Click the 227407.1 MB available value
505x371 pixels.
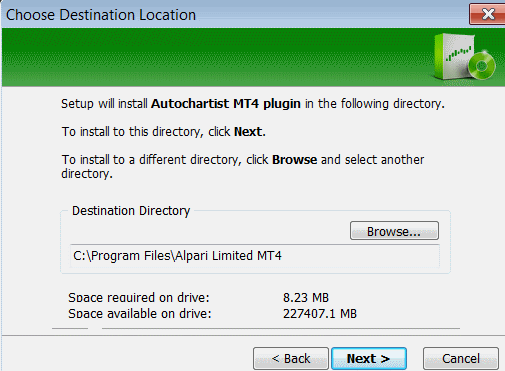point(320,314)
